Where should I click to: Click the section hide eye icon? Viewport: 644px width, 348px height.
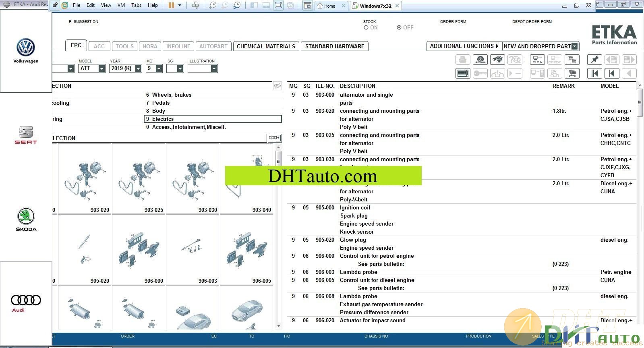coord(277,86)
